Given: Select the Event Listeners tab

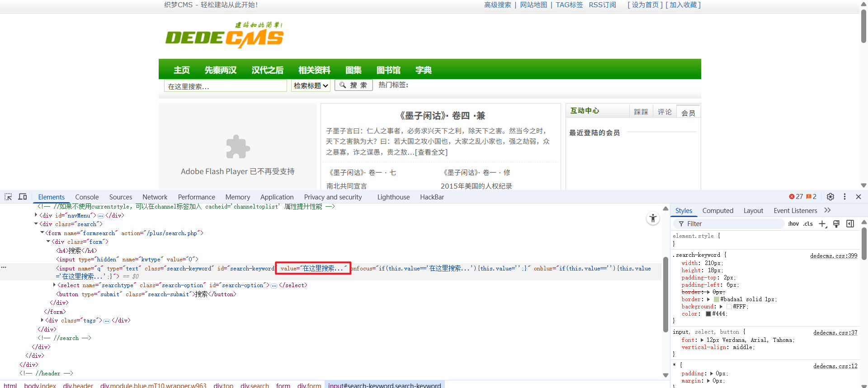Looking at the screenshot, I should pos(795,211).
